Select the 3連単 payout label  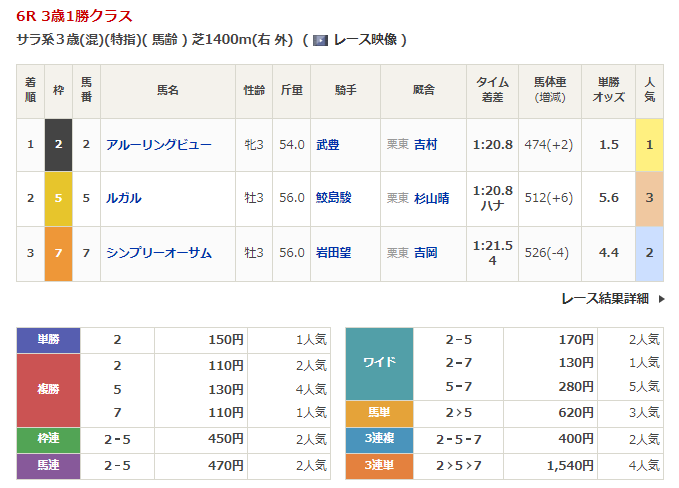pyautogui.click(x=378, y=465)
